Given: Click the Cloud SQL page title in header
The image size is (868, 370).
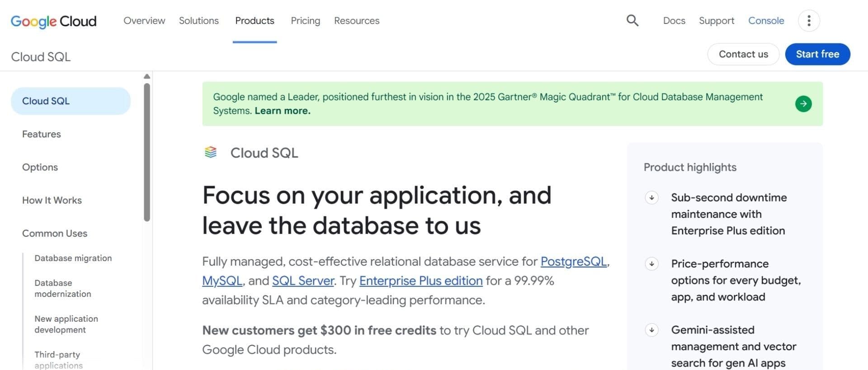Looking at the screenshot, I should coord(41,57).
